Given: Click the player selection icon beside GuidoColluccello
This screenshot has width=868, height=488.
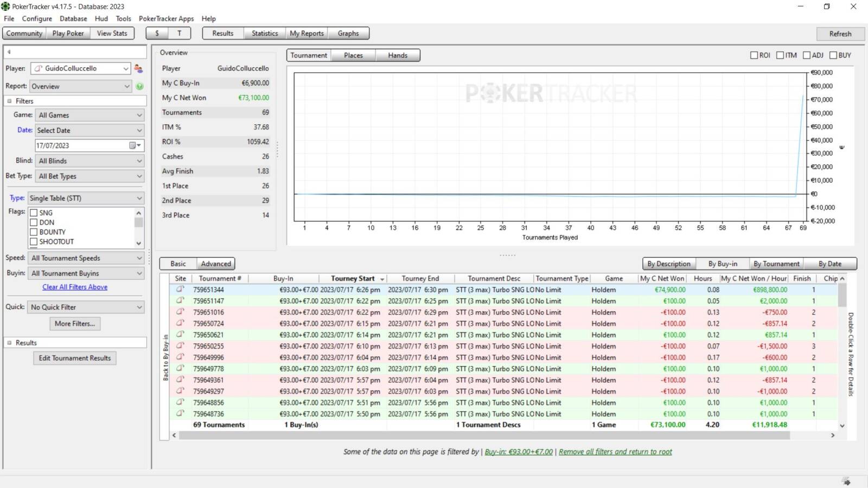Looking at the screenshot, I should [x=138, y=69].
